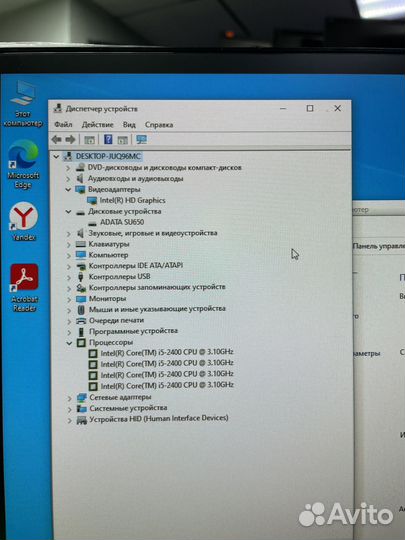Image resolution: width=405 pixels, height=540 pixels.
Task: Select first Intel Core i5-2400 CPU entry
Action: [x=167, y=352]
